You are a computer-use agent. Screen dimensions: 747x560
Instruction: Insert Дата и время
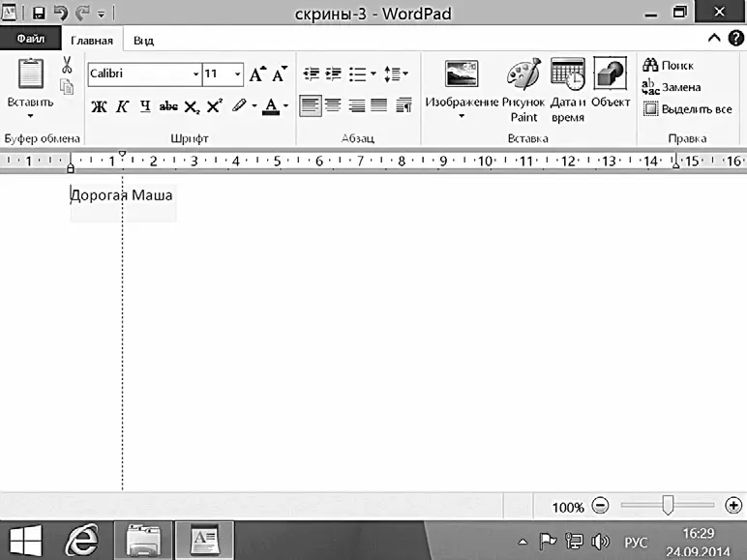[567, 91]
